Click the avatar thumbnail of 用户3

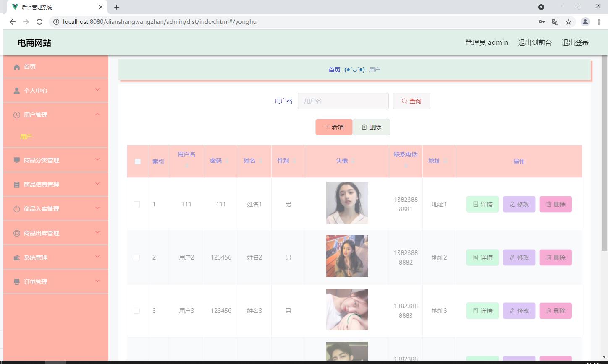click(347, 309)
